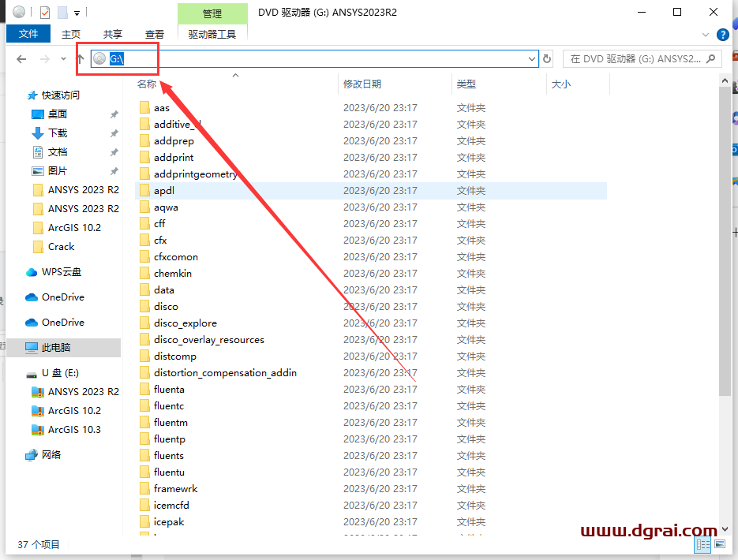The height and width of the screenshot is (560, 738).
Task: Click the Back navigation arrow
Action: 21,59
